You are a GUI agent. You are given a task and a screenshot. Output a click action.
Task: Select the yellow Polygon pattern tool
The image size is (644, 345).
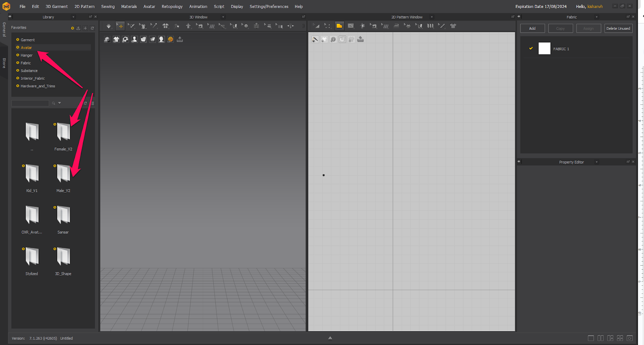click(x=339, y=26)
